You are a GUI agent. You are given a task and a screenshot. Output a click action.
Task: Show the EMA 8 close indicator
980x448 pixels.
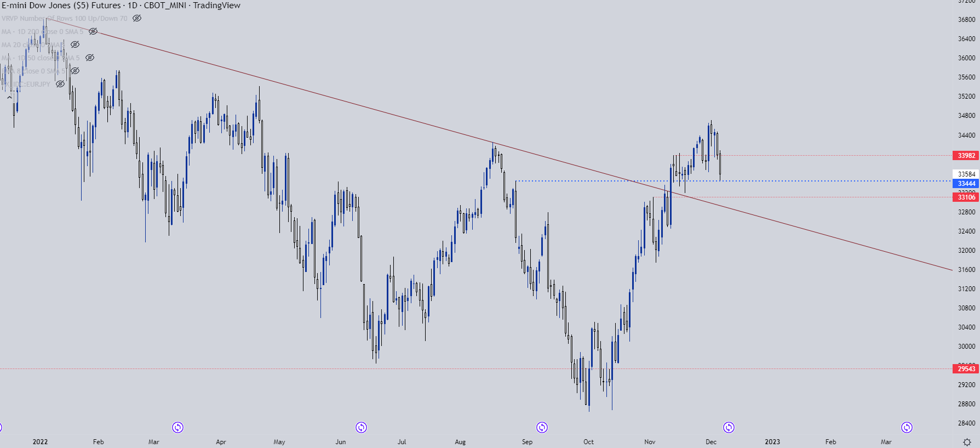(x=75, y=71)
